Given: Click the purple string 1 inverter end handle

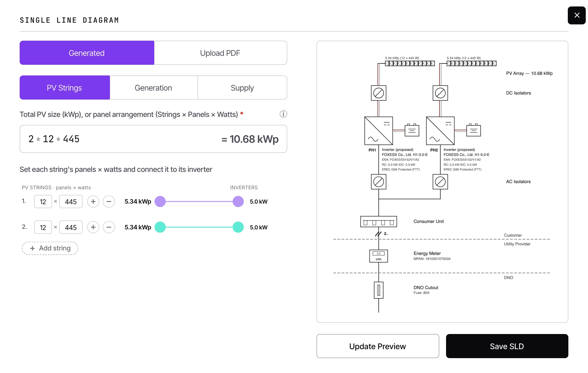Looking at the screenshot, I should 238,201.
